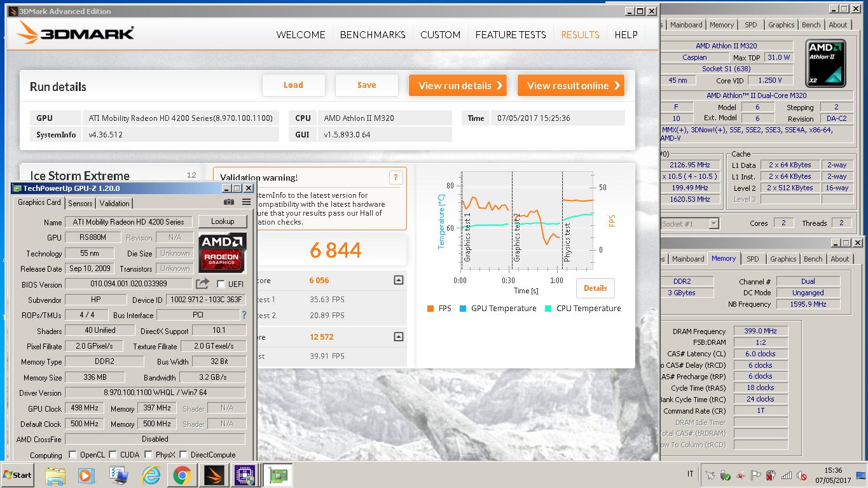Open Internet Explorer from the taskbar
This screenshot has width=868, height=488.
(x=151, y=475)
